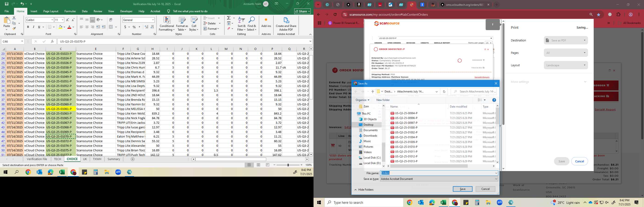Click the File name field containing Orders
This screenshot has width=644, height=207.
439,173
